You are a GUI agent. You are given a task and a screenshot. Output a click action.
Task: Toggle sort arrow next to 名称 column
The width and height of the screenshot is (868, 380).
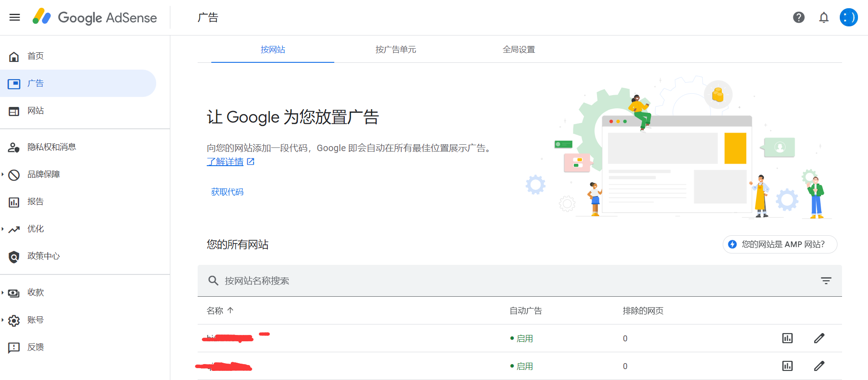point(230,310)
